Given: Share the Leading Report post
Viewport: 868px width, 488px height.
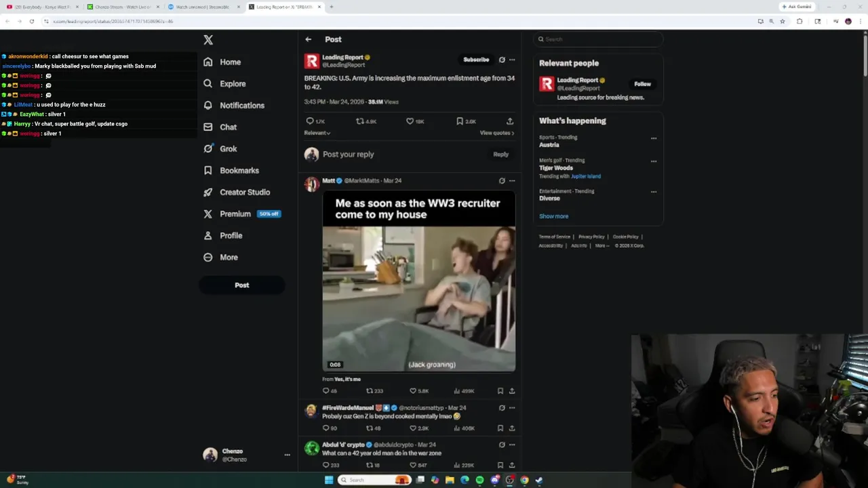Looking at the screenshot, I should (510, 121).
